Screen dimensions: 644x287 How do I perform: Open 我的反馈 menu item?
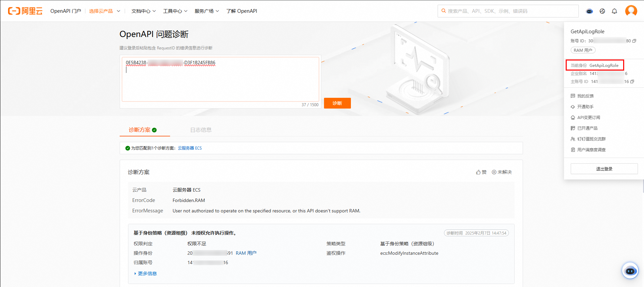coord(585,96)
